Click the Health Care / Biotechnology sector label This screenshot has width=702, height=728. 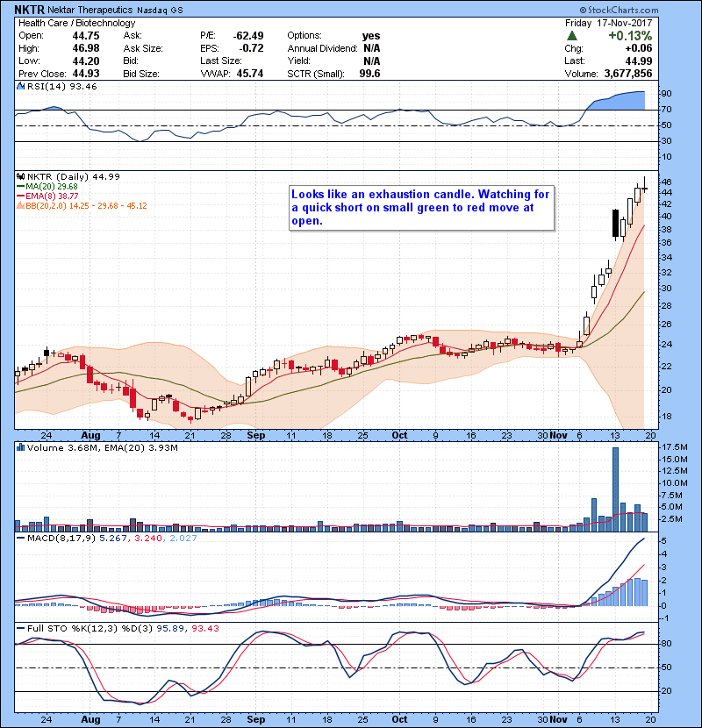[76, 23]
